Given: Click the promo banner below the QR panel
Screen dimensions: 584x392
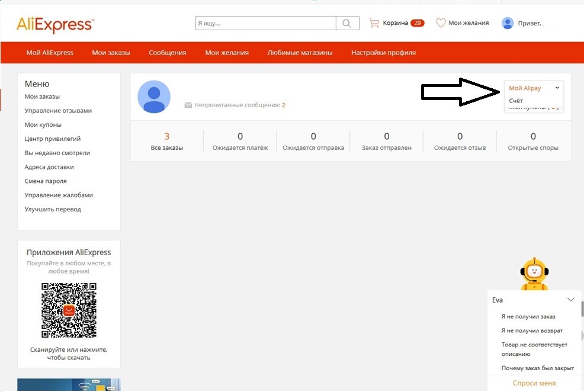Looking at the screenshot, I should (x=69, y=385).
